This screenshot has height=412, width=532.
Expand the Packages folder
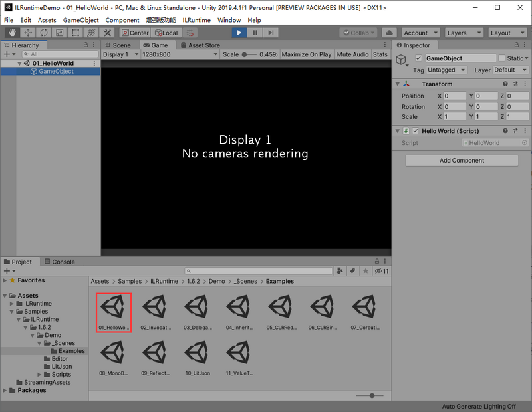click(5, 390)
